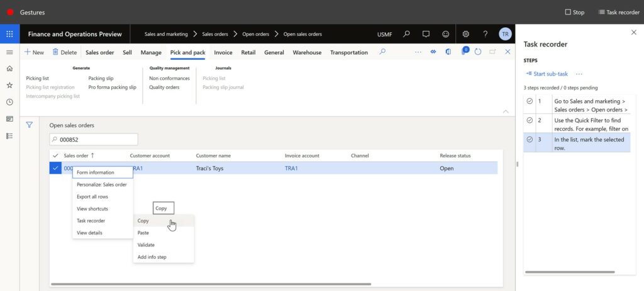The width and height of the screenshot is (644, 291).
Task: Select the Pick and pack tab
Action: click(x=187, y=52)
